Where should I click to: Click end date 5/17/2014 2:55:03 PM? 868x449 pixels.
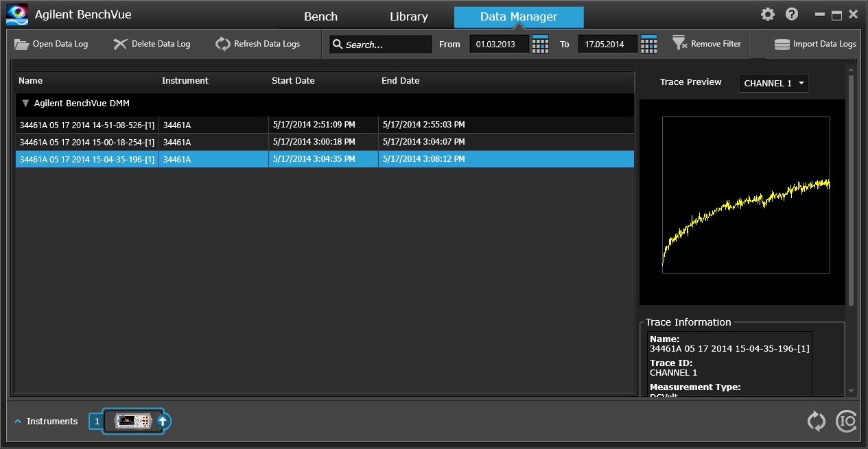423,125
